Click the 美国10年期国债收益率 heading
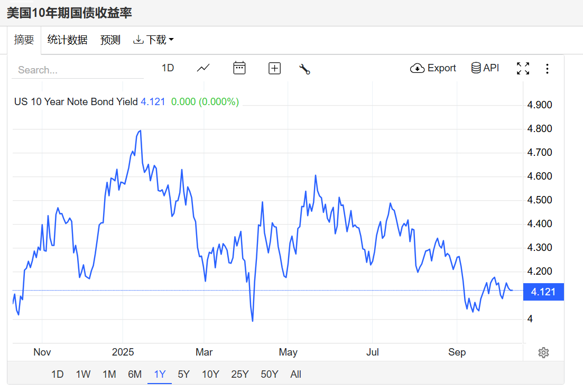Viewport: 583px width, 392px height. coord(69,13)
